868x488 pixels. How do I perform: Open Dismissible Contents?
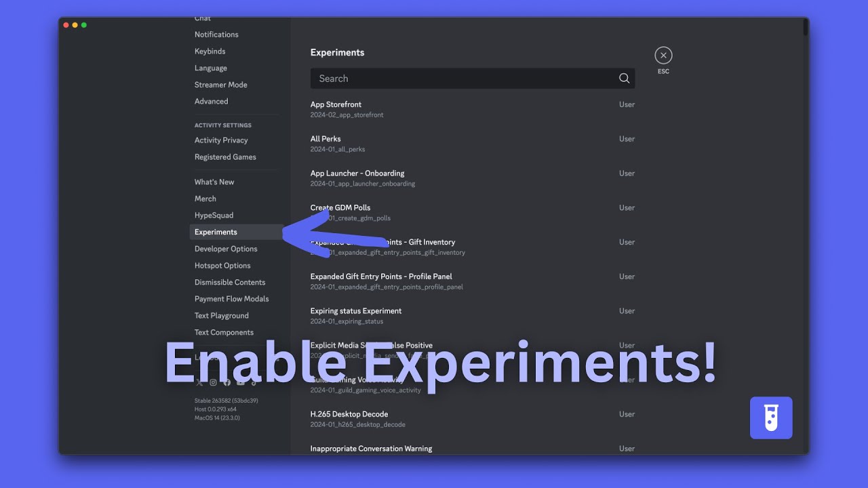230,283
